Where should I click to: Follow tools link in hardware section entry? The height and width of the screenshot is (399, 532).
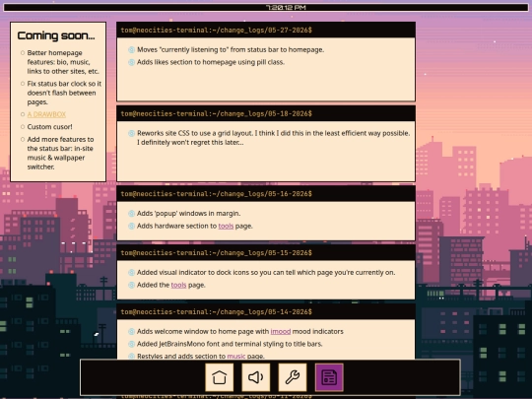(226, 226)
